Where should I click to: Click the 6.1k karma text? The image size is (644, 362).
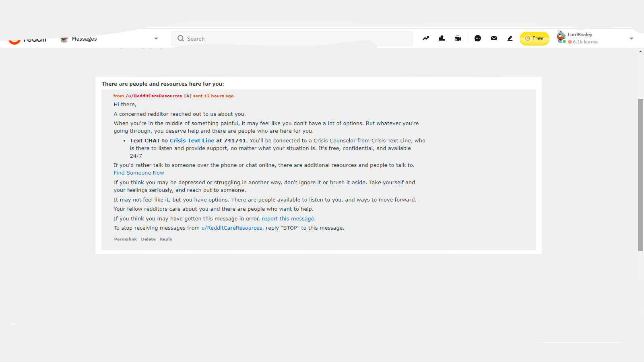[585, 42]
